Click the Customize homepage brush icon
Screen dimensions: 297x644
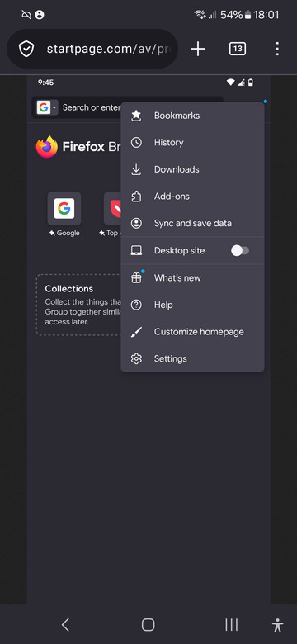pos(136,332)
